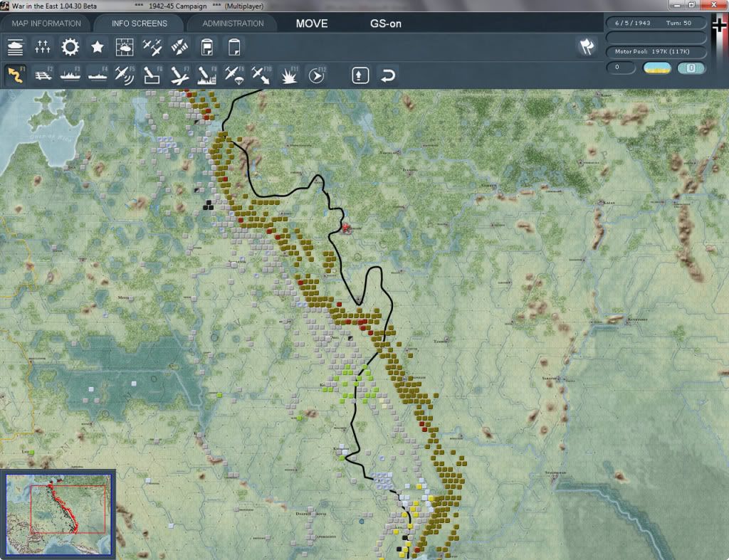Click the undo return-arrow icon
The height and width of the screenshot is (560, 729).
[x=388, y=75]
